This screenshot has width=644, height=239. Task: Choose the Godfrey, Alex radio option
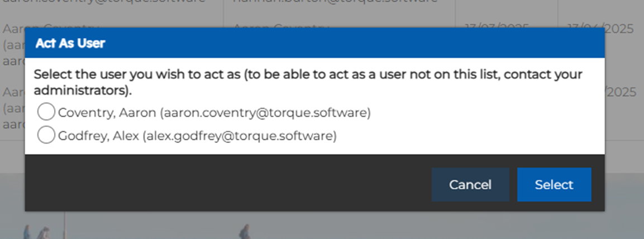pyautogui.click(x=46, y=135)
